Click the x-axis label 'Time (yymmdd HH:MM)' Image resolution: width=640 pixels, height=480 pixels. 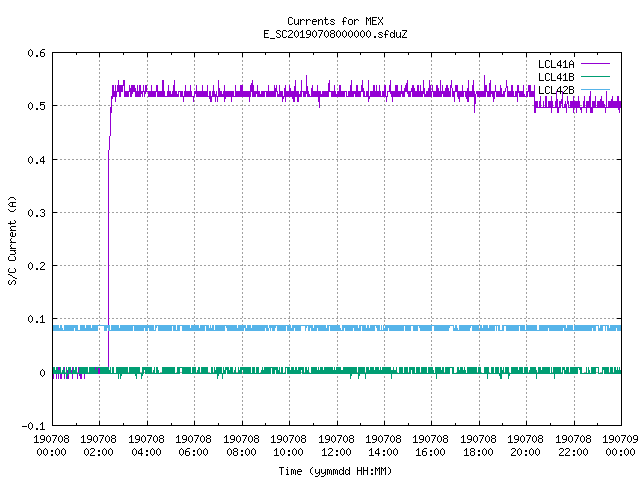point(335,471)
